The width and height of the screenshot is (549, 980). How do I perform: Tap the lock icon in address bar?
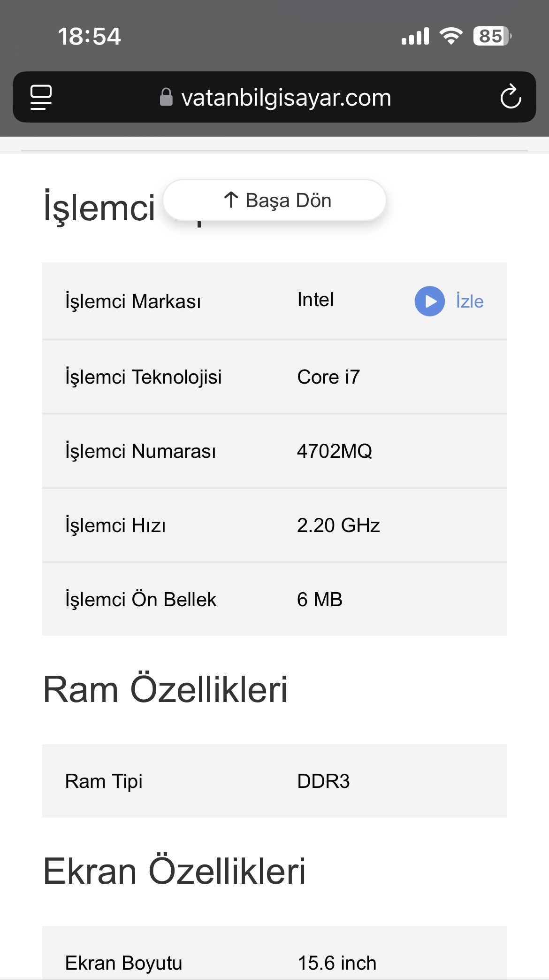pos(166,97)
